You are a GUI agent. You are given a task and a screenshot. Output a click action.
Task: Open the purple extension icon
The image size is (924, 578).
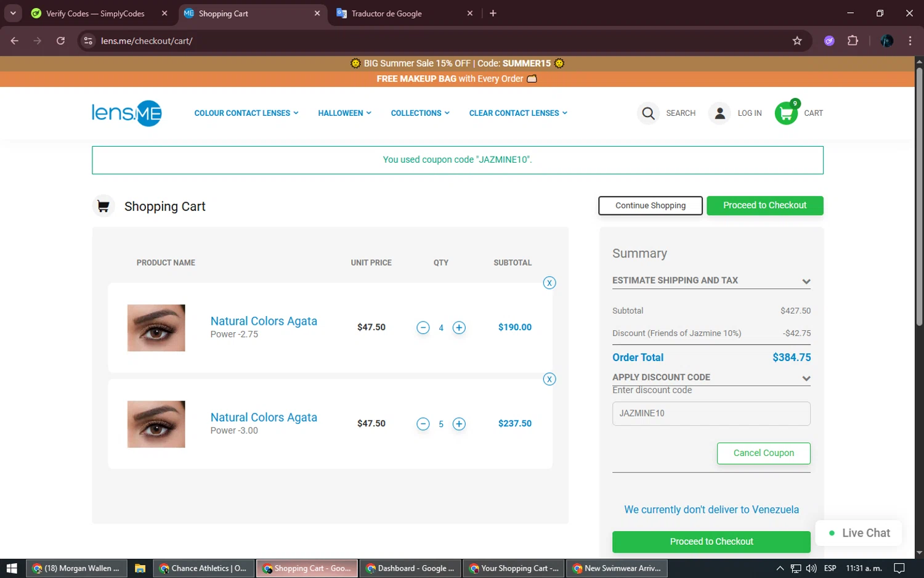829,41
